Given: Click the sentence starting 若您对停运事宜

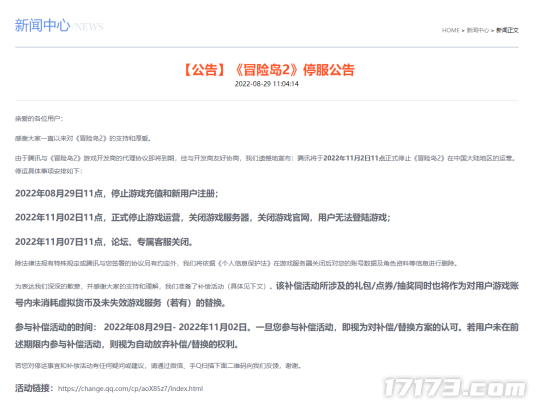Looking at the screenshot, I should pos(158,366).
